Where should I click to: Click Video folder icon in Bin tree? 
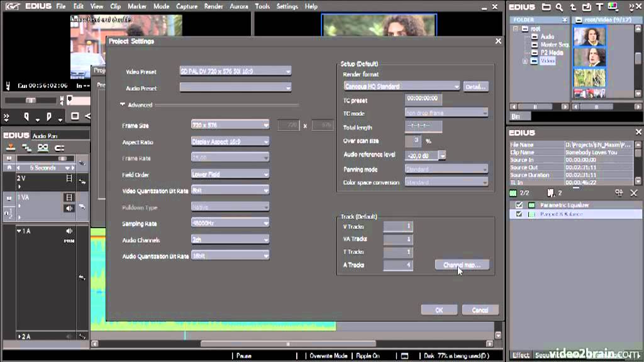coord(534,61)
